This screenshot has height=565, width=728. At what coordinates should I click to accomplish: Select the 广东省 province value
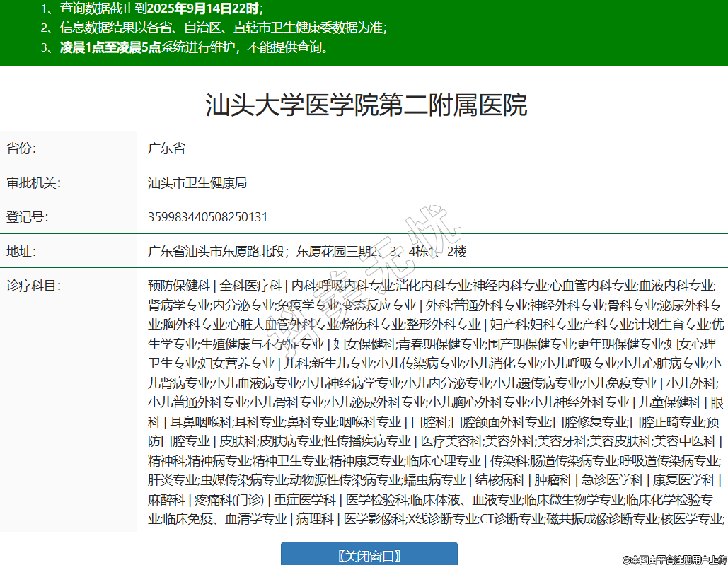point(166,148)
